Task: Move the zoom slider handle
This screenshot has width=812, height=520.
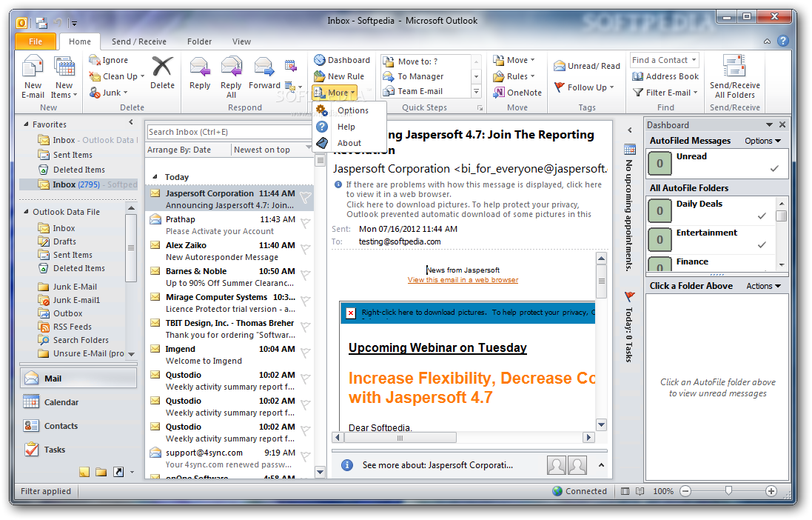Action: click(x=728, y=490)
